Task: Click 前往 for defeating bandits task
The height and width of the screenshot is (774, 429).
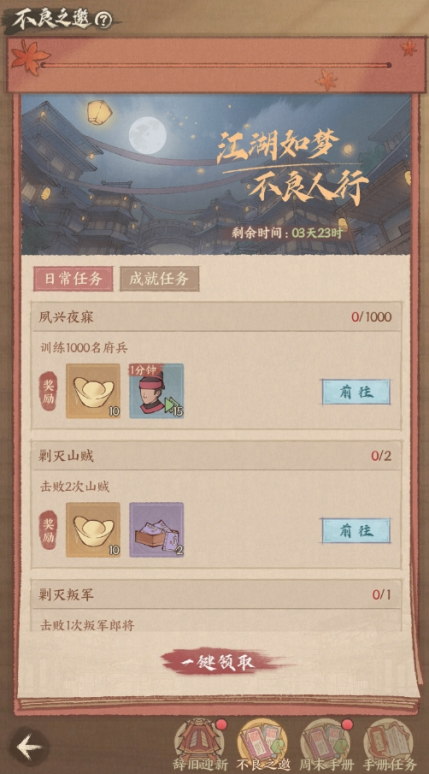Action: (x=356, y=531)
